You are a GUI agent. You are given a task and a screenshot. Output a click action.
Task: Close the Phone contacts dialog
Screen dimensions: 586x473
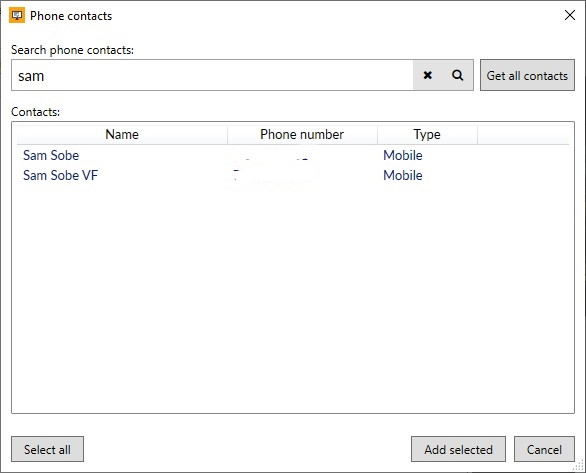tap(570, 15)
